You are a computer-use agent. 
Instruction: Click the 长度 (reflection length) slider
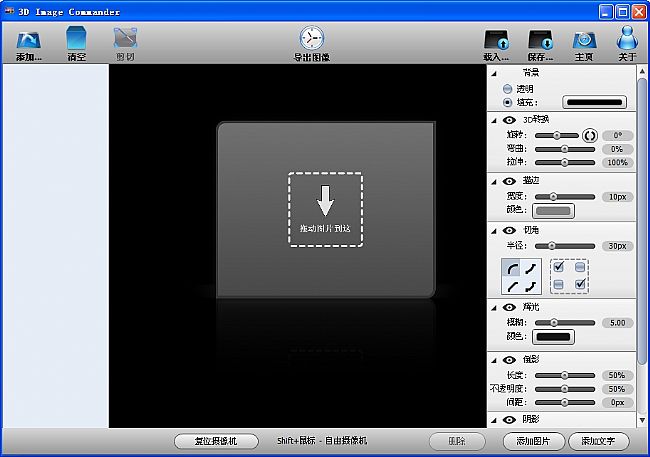(565, 375)
